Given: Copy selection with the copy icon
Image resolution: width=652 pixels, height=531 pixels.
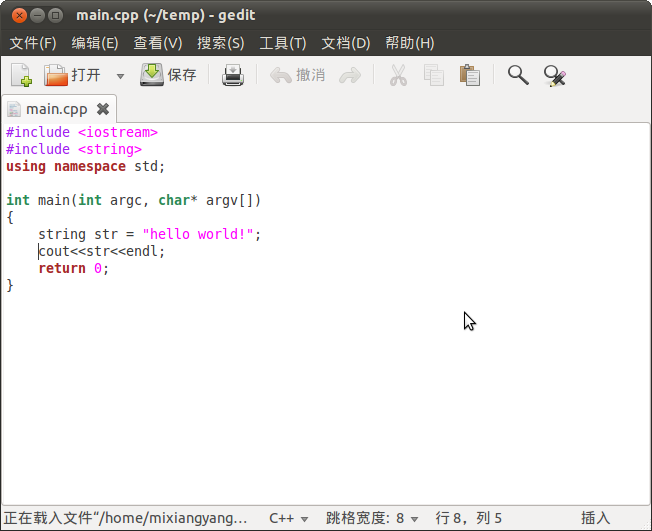Looking at the screenshot, I should pyautogui.click(x=434, y=75).
